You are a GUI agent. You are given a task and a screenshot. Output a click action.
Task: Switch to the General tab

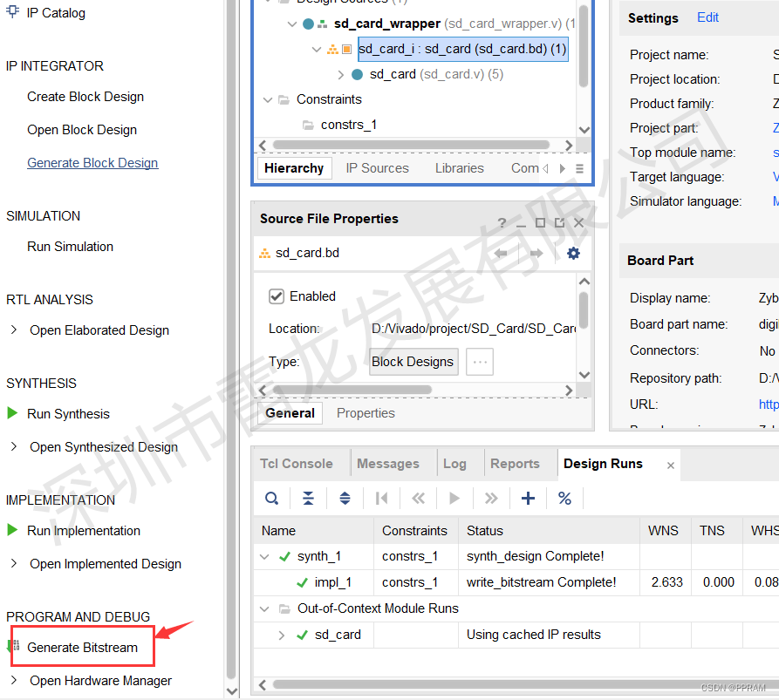[290, 413]
